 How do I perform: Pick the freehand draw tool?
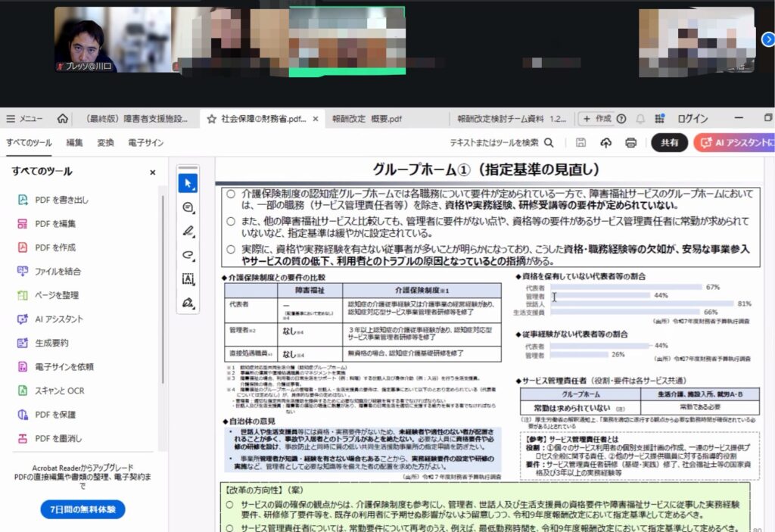pos(188,255)
